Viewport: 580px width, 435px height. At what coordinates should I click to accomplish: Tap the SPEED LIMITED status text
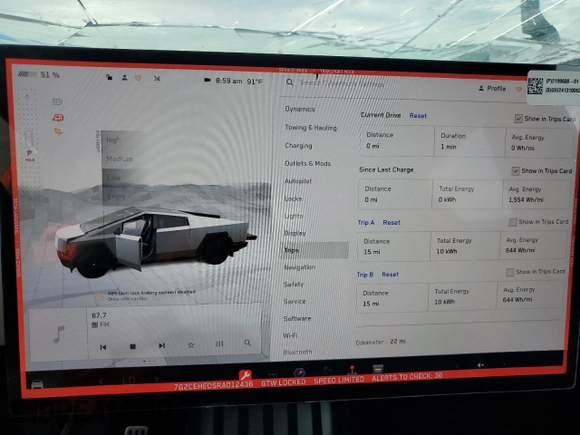click(x=339, y=380)
